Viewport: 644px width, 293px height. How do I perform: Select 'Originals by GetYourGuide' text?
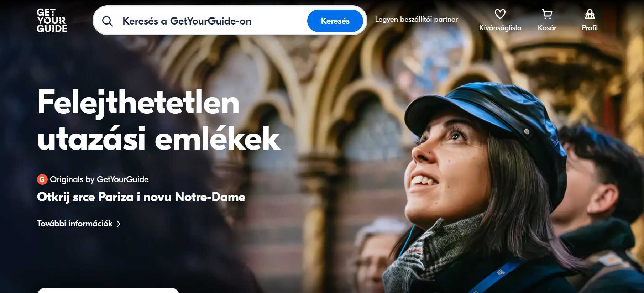[99, 179]
